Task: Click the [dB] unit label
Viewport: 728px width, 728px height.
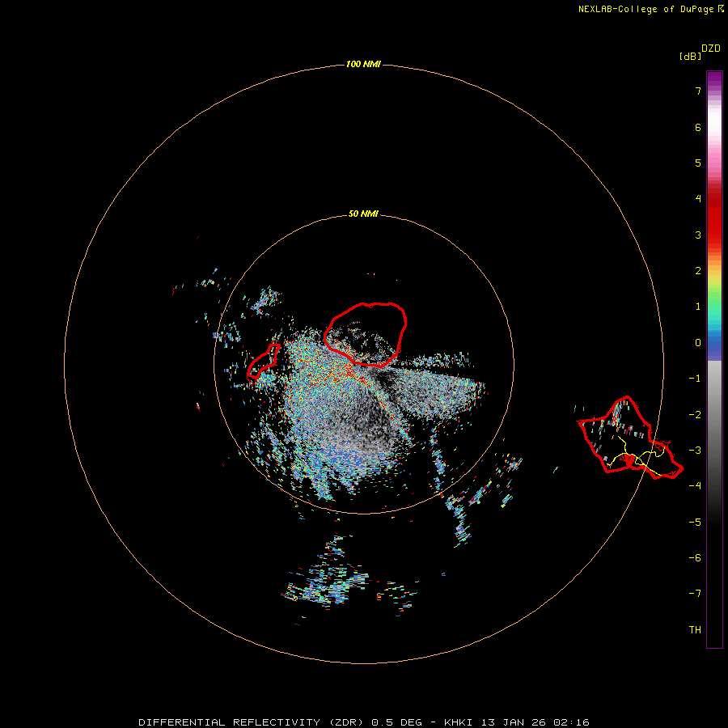Action: coord(690,56)
